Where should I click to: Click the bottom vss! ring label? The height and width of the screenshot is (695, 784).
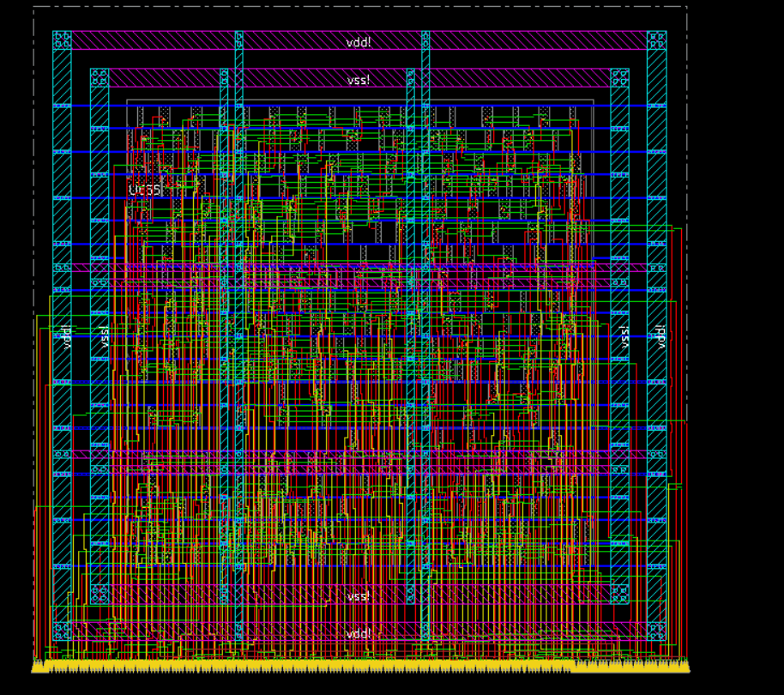click(x=359, y=596)
